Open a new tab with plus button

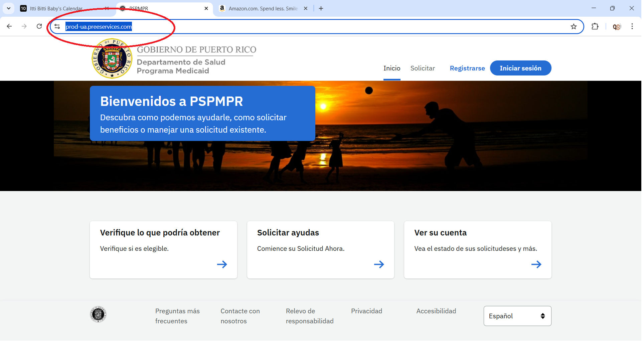pyautogui.click(x=321, y=8)
